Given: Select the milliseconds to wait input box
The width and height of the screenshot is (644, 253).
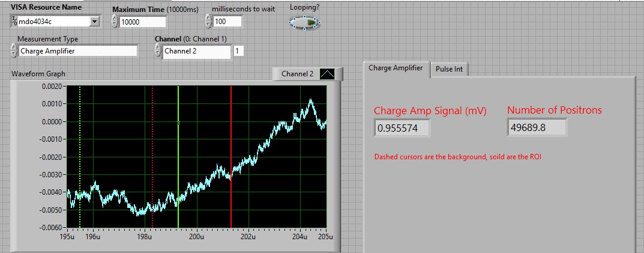Looking at the screenshot, I should 227,22.
